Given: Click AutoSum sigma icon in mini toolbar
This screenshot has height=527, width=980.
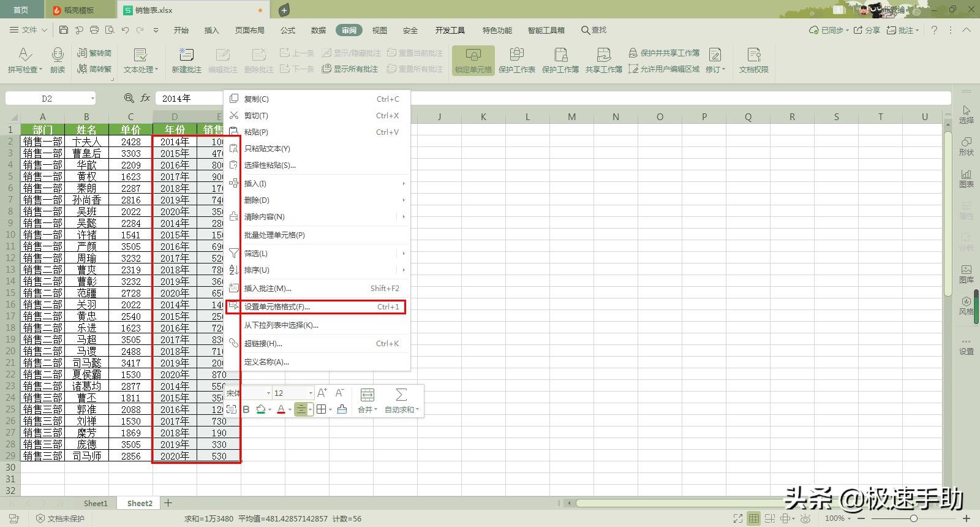Looking at the screenshot, I should [401, 394].
